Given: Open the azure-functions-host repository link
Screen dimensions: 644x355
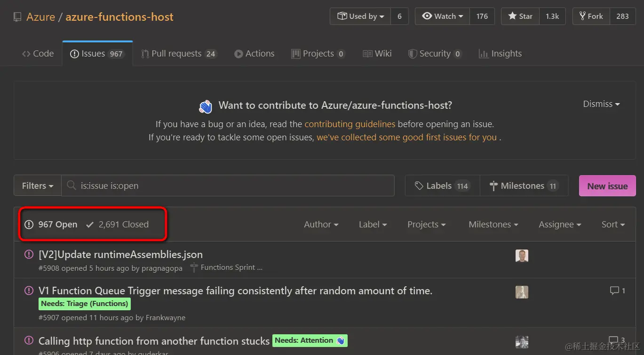Looking at the screenshot, I should pos(119,17).
